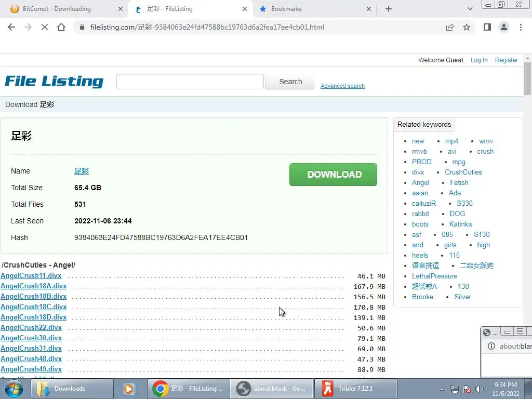Viewport: 532px width, 399px height.
Task: Open AngelCrush18A.divx file link
Action: point(34,286)
